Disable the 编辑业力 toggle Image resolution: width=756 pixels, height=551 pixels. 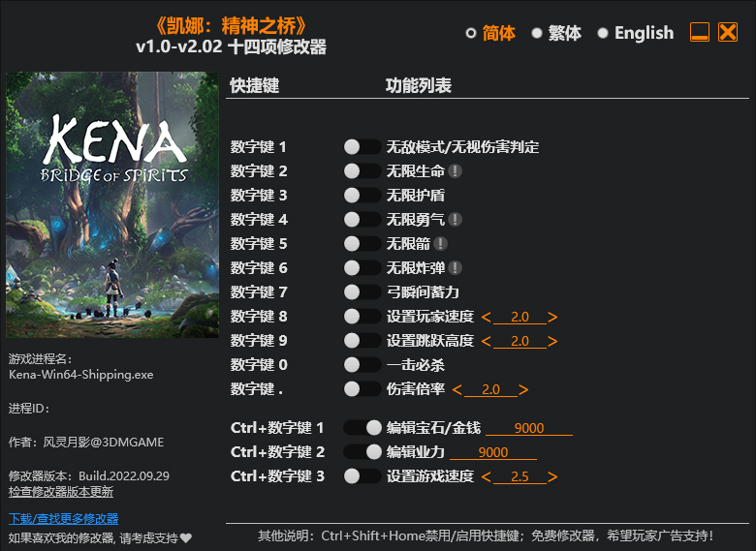pos(362,452)
